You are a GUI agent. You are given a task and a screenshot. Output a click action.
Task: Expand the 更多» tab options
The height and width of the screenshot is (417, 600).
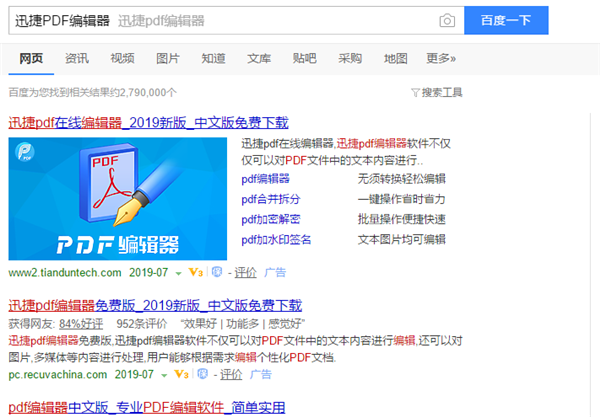441,59
